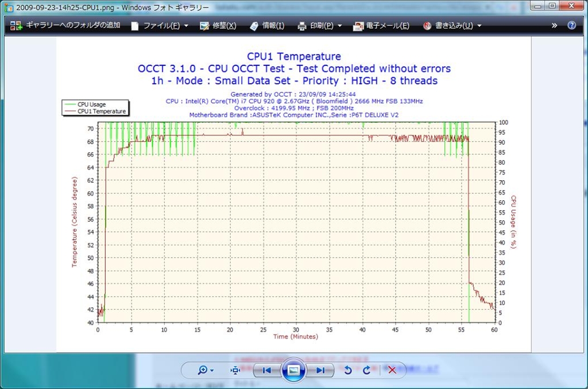Show hidden toolbar items chevron
Screen dimensions: 588x389
[x=554, y=25]
